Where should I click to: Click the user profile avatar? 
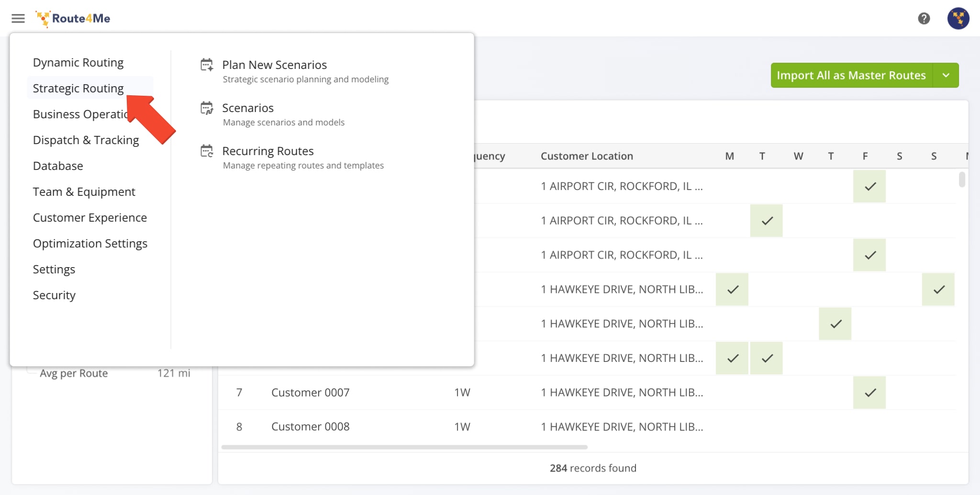[x=958, y=18]
